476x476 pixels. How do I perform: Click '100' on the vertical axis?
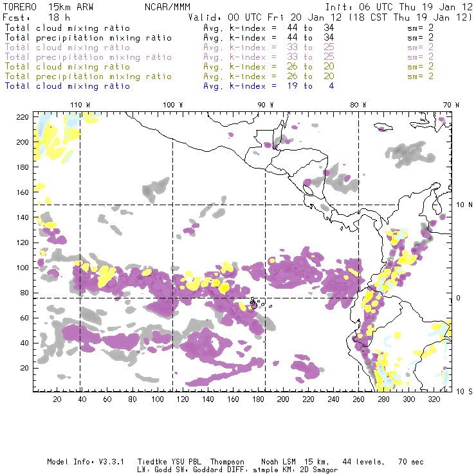tap(23, 268)
